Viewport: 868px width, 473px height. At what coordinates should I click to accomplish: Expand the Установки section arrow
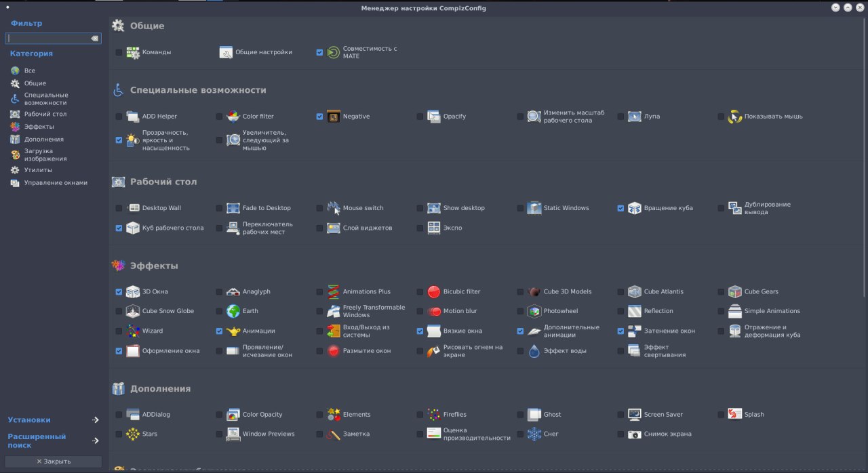(96, 420)
